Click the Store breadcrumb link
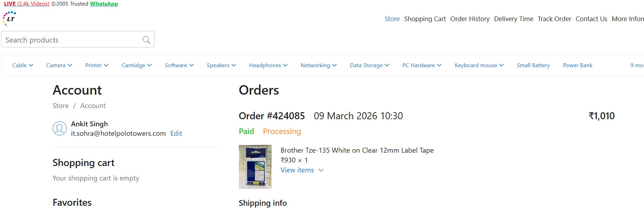Image resolution: width=644 pixels, height=210 pixels. (60, 106)
